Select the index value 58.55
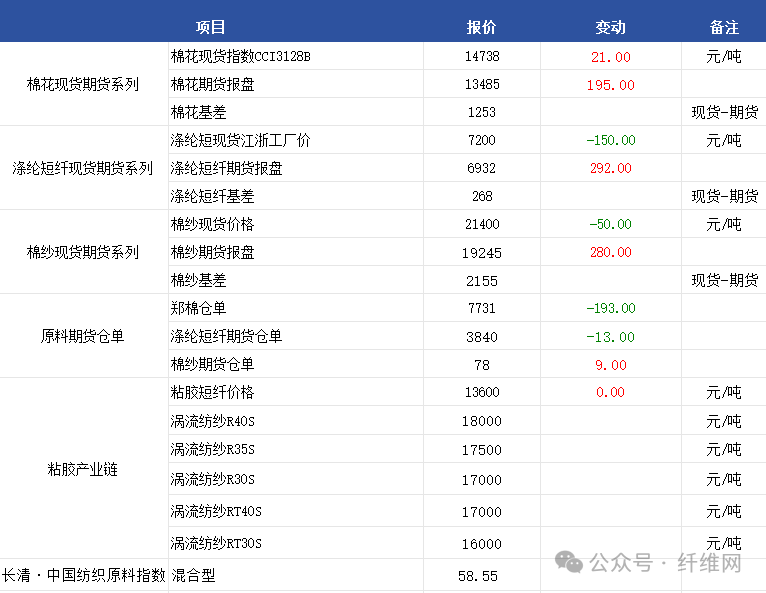The image size is (766, 593). (x=478, y=576)
